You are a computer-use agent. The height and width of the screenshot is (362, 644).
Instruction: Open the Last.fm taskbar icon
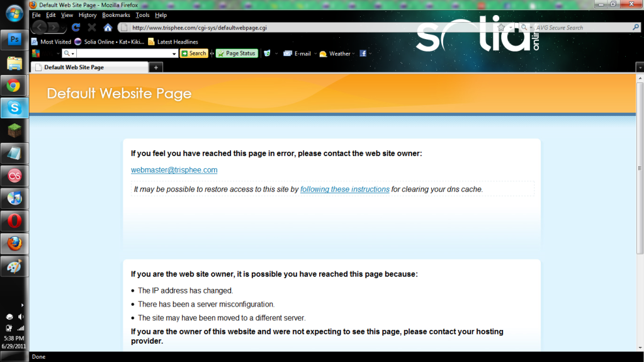click(x=14, y=176)
